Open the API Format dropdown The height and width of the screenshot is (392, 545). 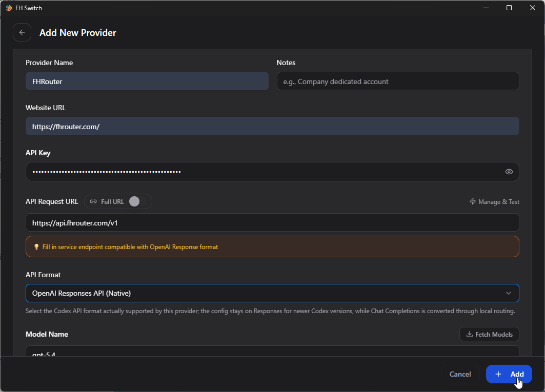[272, 293]
